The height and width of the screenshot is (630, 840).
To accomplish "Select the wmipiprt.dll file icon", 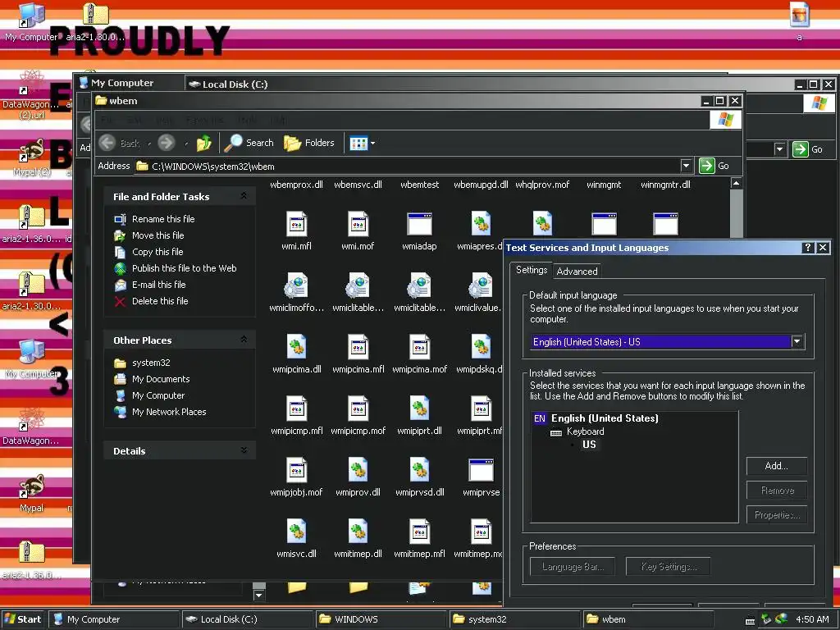I will pos(419,409).
